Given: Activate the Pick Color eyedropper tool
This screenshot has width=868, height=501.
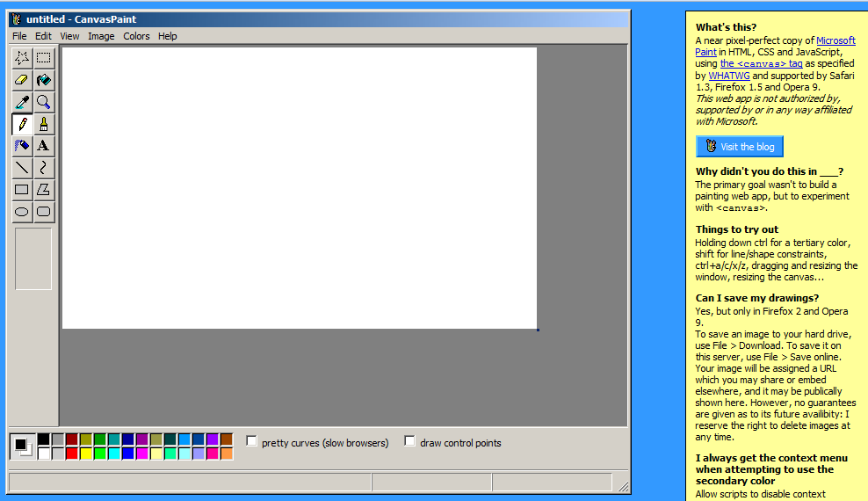Looking at the screenshot, I should click(x=22, y=102).
